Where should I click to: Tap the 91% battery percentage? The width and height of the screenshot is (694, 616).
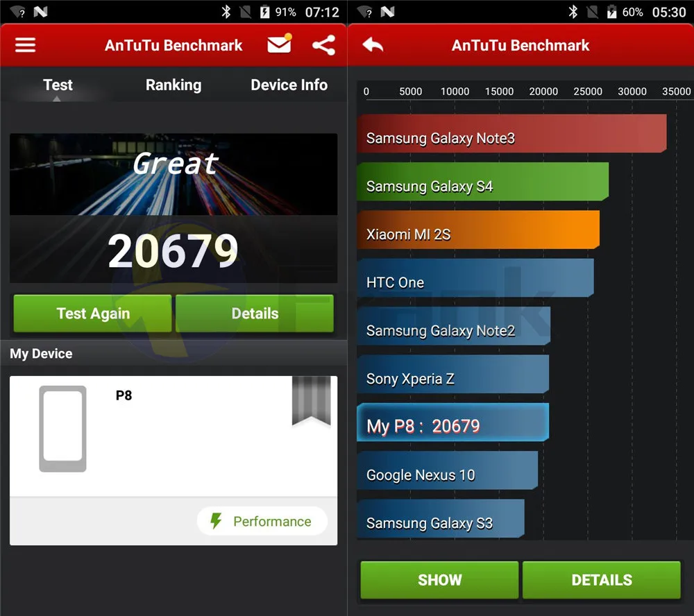(x=286, y=12)
